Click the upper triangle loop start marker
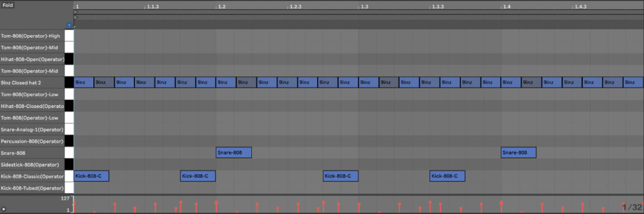The image size is (644, 214). tap(76, 13)
